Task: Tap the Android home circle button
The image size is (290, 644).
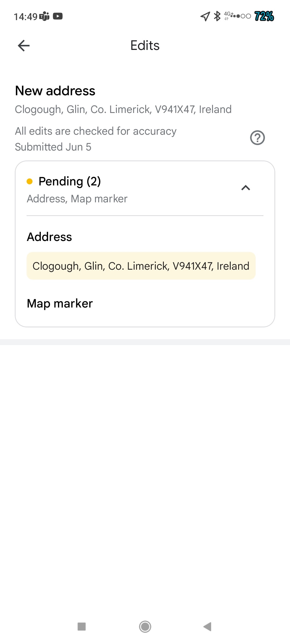Action: tap(145, 627)
